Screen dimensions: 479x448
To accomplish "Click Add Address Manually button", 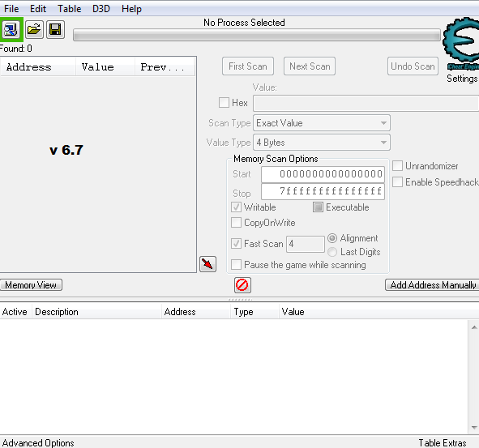I will click(x=432, y=285).
